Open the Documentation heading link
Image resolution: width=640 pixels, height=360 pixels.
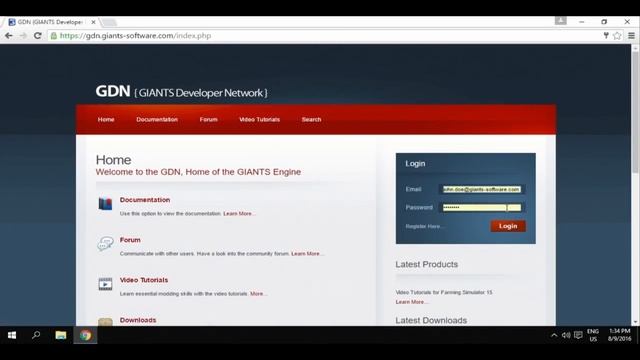coord(145,200)
